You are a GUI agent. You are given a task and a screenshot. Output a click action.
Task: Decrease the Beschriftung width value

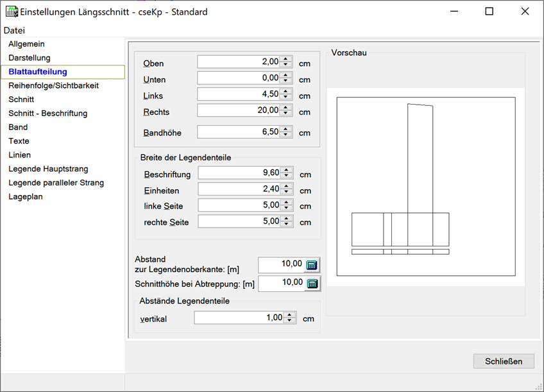pos(287,176)
